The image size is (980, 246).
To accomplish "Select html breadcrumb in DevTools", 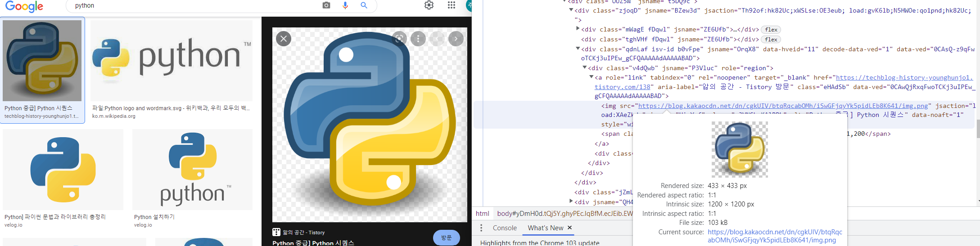I will (483, 214).
